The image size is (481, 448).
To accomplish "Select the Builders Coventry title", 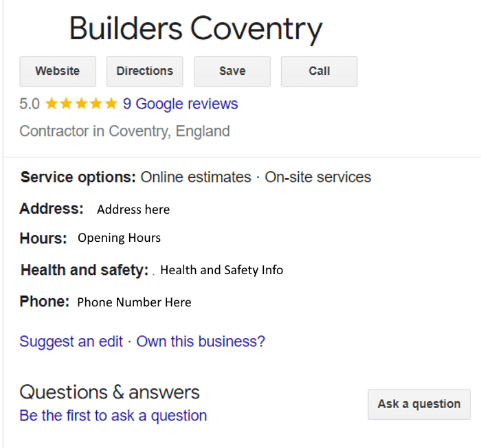I will click(x=196, y=29).
